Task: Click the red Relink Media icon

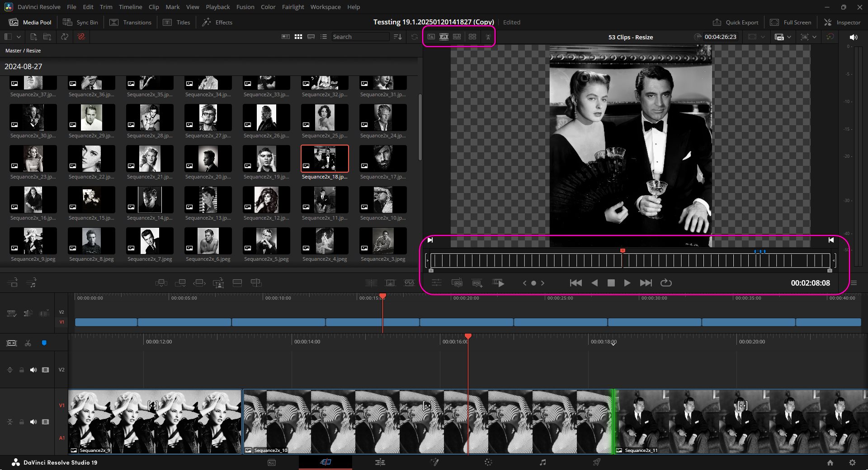Action: (x=81, y=37)
